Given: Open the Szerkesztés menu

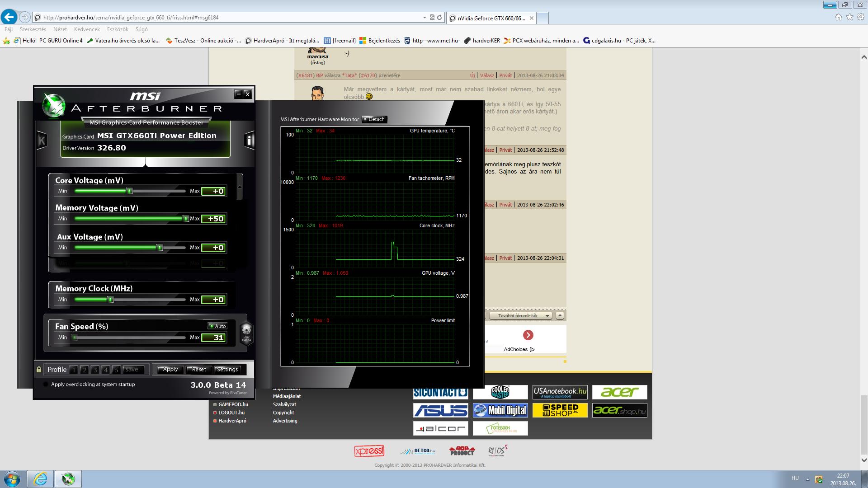Looking at the screenshot, I should 33,29.
